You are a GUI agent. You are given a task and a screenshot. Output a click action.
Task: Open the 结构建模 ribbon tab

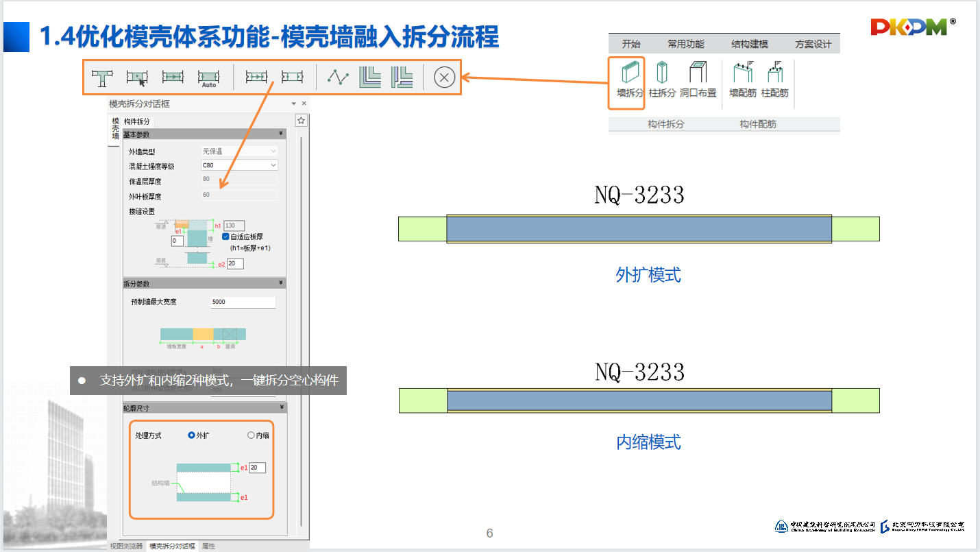point(750,44)
